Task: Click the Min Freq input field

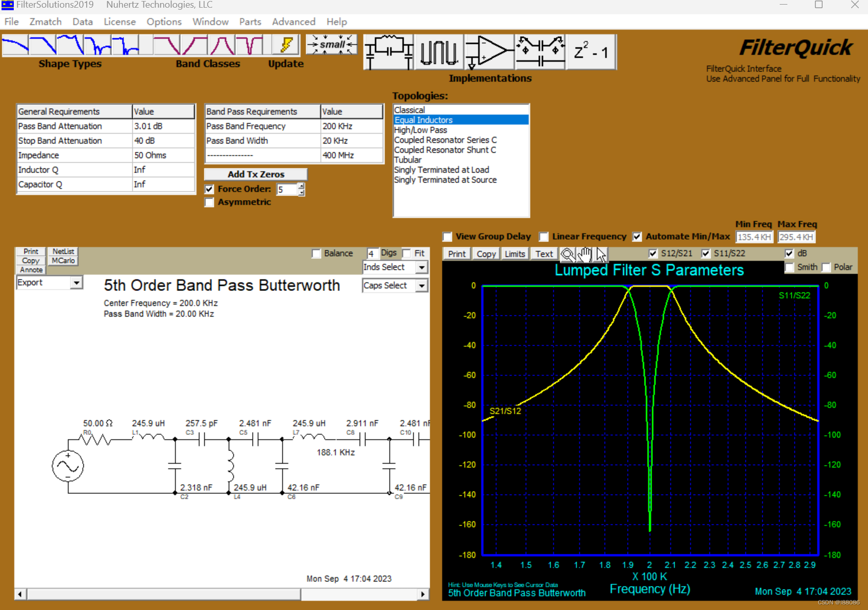Action: [x=754, y=237]
